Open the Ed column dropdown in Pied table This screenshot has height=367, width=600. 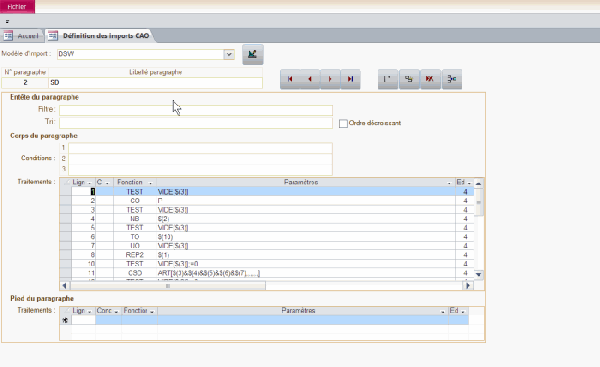463,312
